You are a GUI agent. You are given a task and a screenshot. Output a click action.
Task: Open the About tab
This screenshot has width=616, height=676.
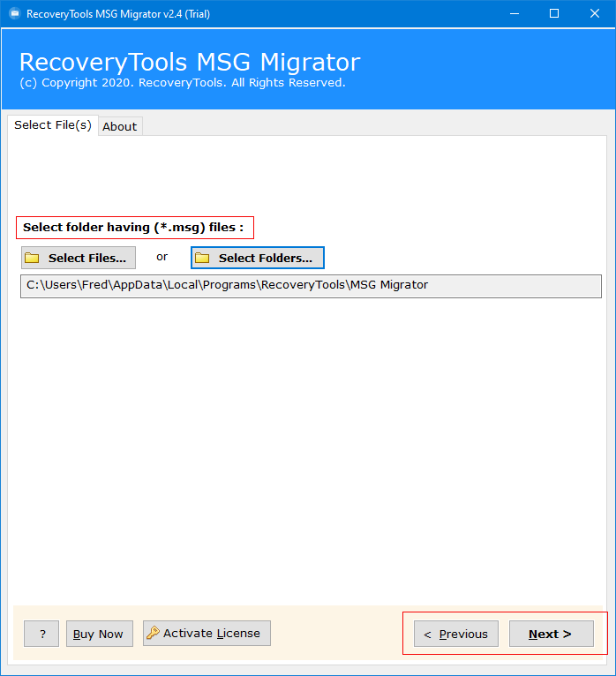click(x=120, y=126)
